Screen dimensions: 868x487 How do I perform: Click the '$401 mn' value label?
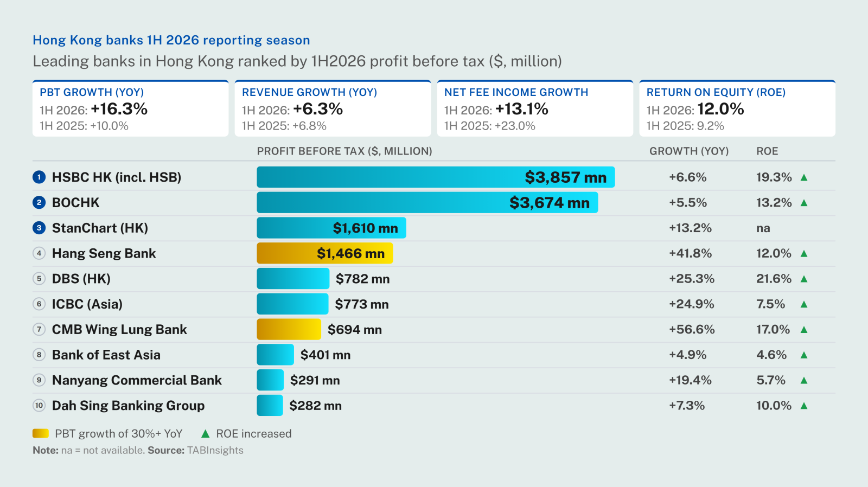[x=325, y=355]
